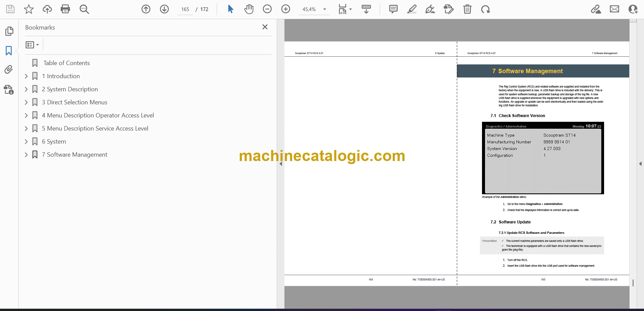Add file to starred favorites
The width and height of the screenshot is (644, 311).
(29, 9)
